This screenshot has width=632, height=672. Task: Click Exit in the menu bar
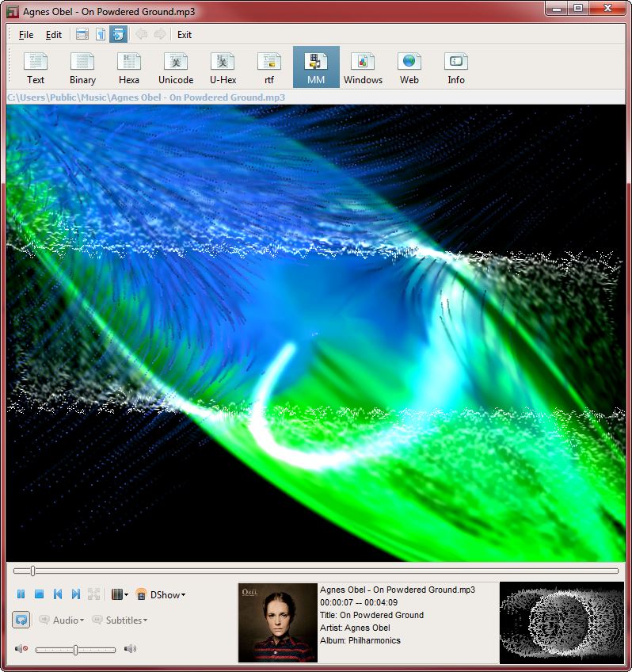pyautogui.click(x=185, y=35)
